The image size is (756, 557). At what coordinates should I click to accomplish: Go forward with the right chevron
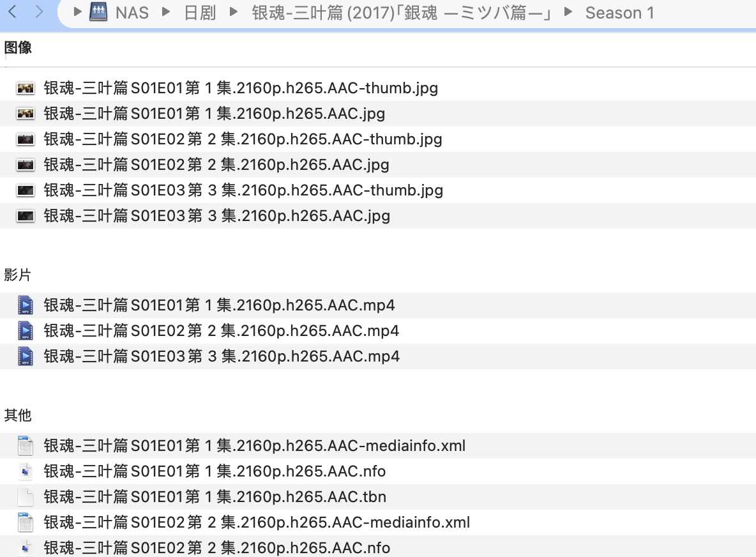[x=40, y=11]
